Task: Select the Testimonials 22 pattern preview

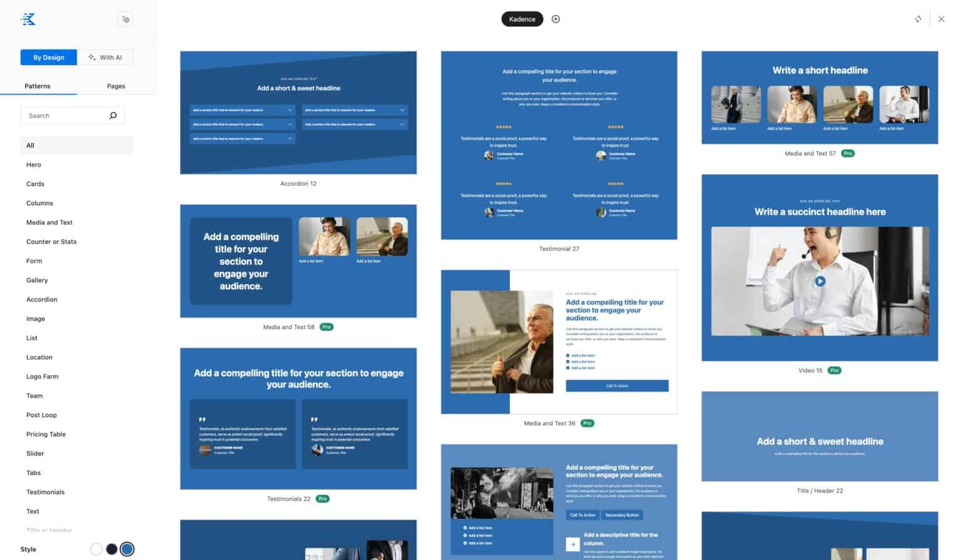Action: pyautogui.click(x=298, y=419)
